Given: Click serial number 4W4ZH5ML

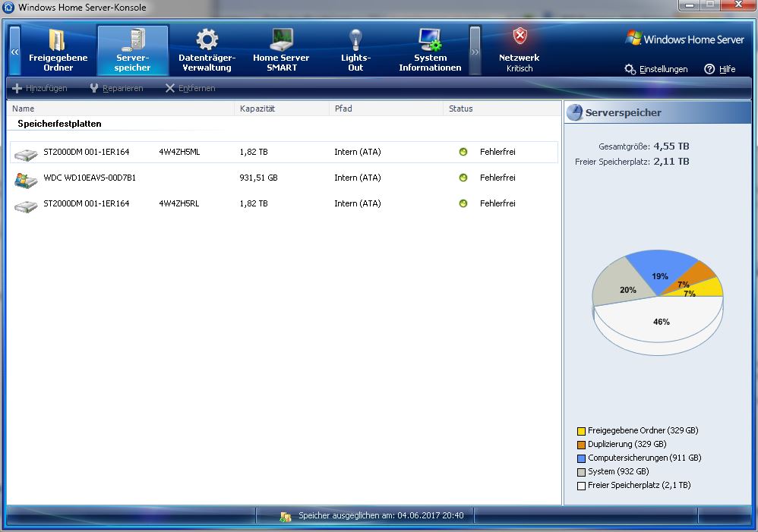Looking at the screenshot, I should coord(179,152).
